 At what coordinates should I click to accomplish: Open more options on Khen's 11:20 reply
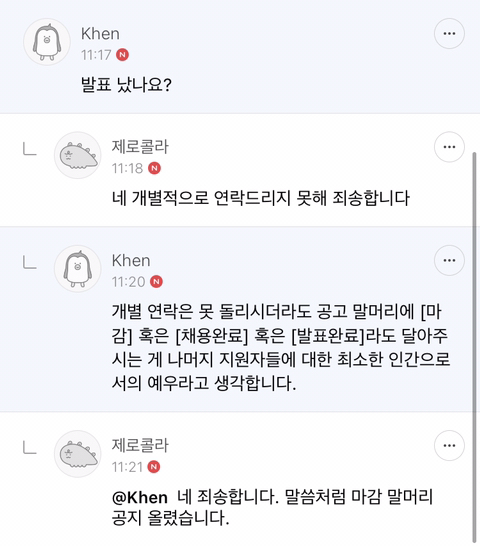click(449, 260)
